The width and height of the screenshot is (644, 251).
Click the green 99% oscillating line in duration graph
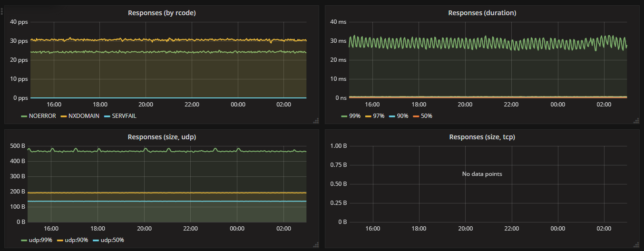coord(488,43)
